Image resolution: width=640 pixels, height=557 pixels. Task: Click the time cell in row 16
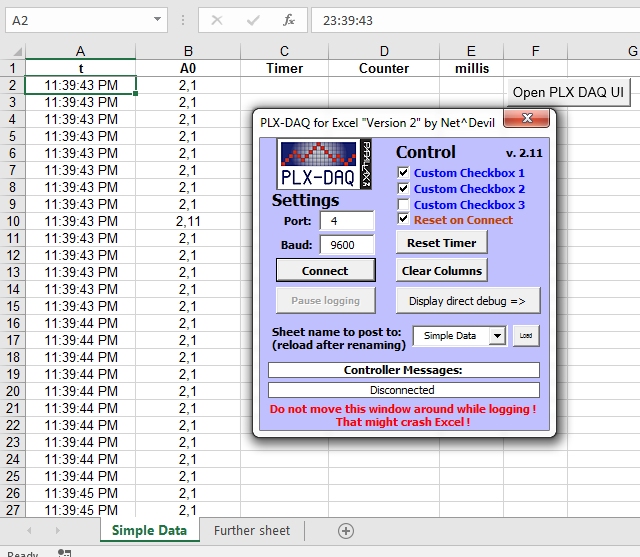tap(80, 323)
